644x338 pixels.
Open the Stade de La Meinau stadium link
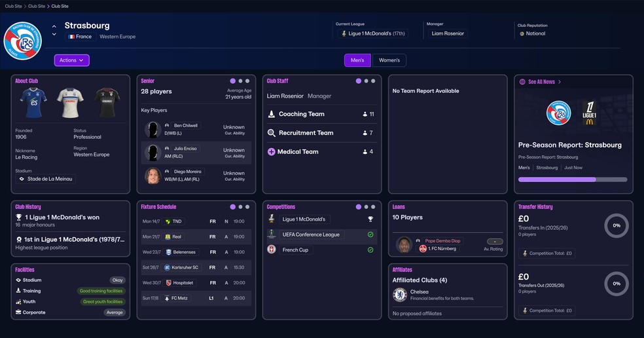click(46, 179)
